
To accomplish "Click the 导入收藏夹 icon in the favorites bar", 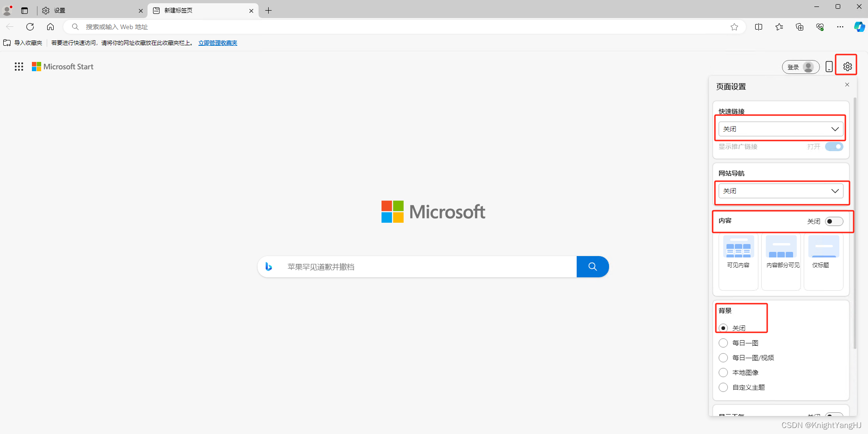I will pyautogui.click(x=7, y=43).
